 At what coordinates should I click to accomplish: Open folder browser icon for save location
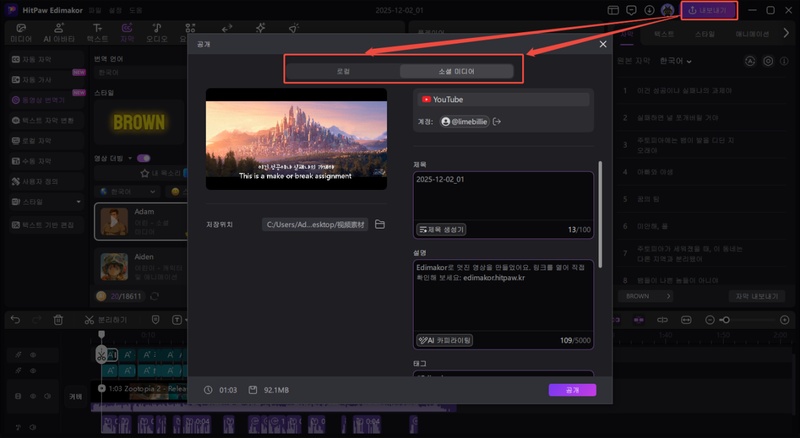tap(380, 225)
